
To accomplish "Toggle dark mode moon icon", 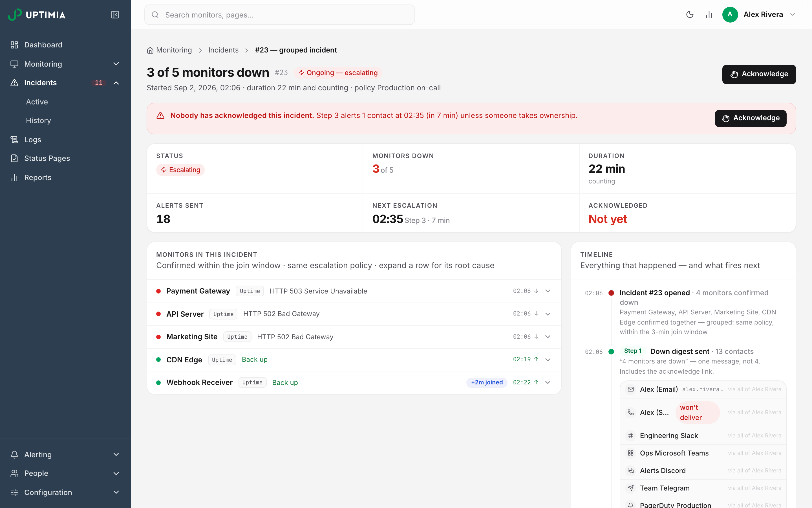I will click(690, 14).
